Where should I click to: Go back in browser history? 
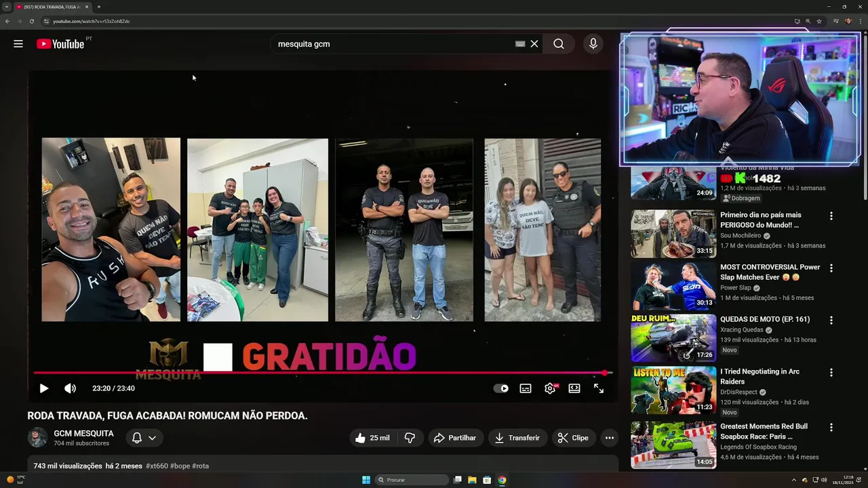(7, 21)
